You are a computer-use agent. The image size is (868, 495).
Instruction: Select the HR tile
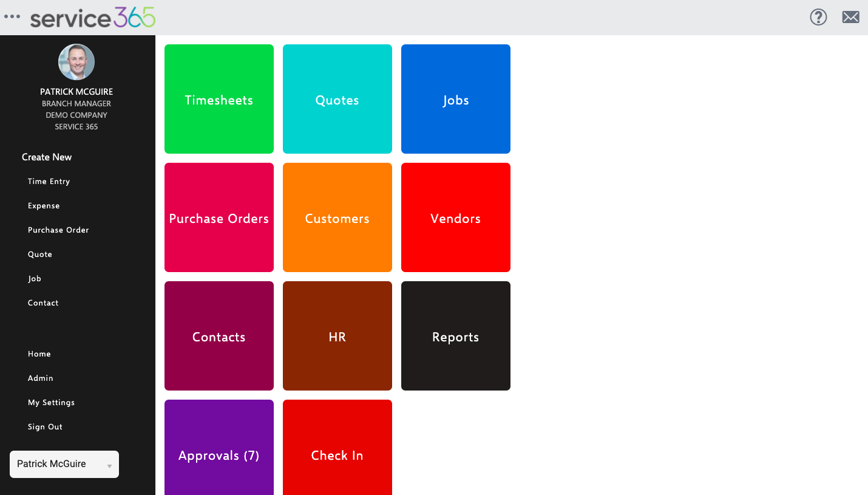(337, 335)
